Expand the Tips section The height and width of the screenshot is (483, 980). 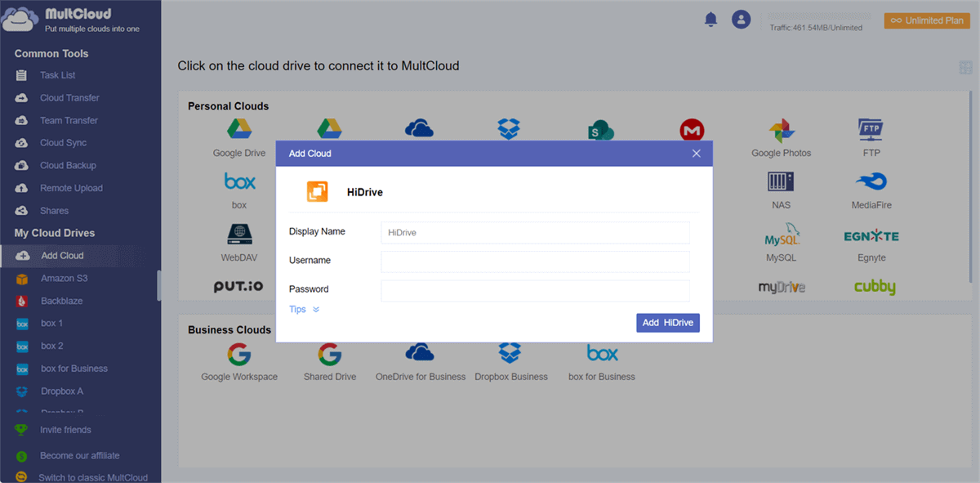pos(304,310)
